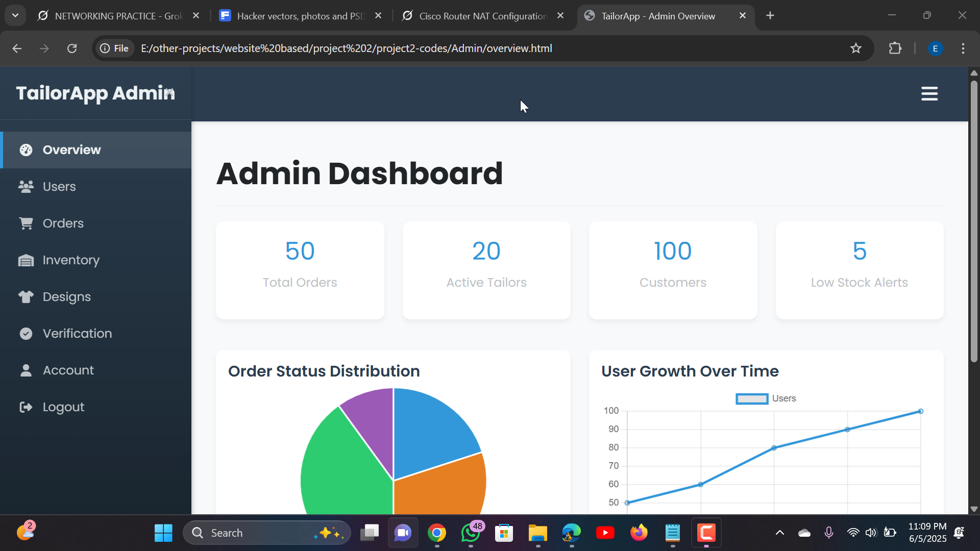Reload the current page
This screenshot has height=551, width=980.
click(72, 48)
